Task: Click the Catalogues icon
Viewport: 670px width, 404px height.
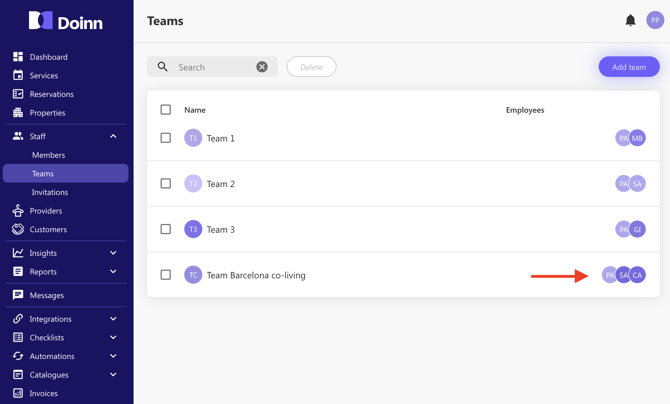Action: click(x=18, y=375)
